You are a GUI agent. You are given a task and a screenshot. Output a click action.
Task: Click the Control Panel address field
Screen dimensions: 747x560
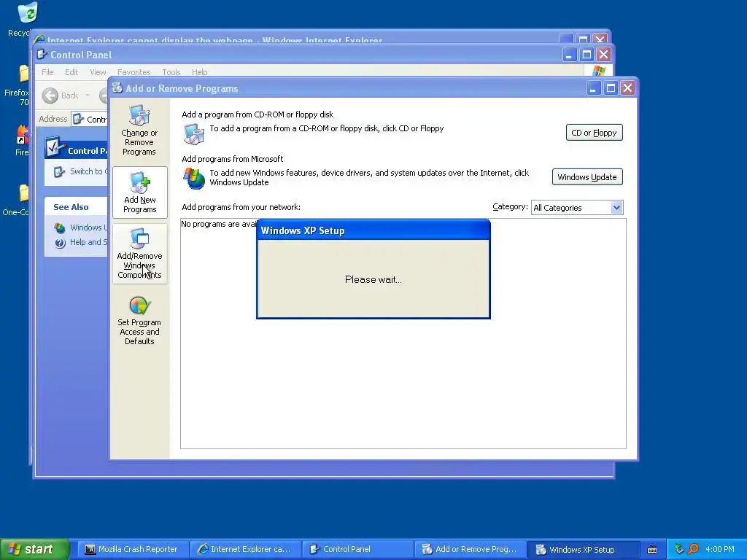pyautogui.click(x=90, y=119)
